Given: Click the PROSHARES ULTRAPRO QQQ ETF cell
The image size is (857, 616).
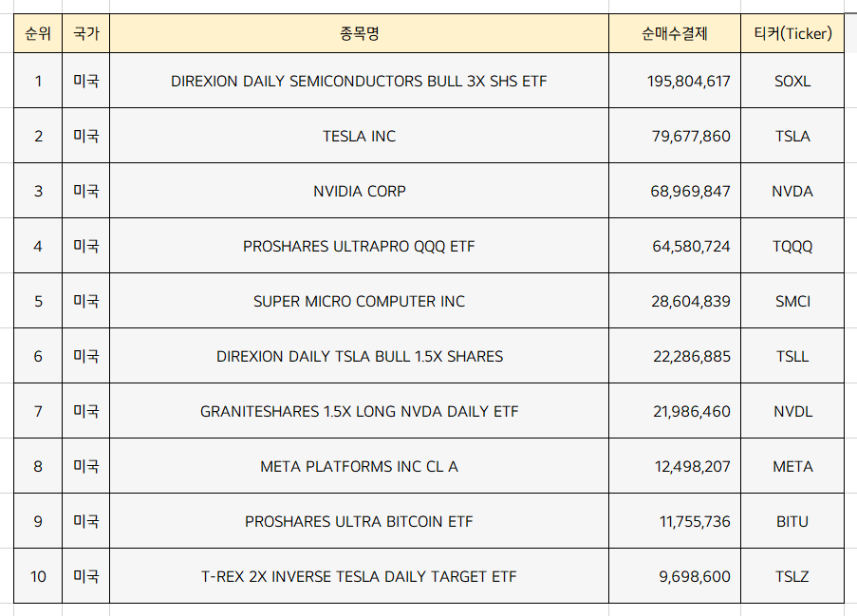Looking at the screenshot, I should coord(359,246).
